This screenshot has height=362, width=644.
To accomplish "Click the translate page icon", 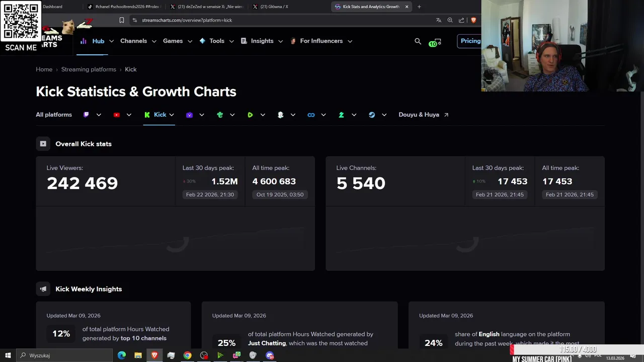I will 439,20.
